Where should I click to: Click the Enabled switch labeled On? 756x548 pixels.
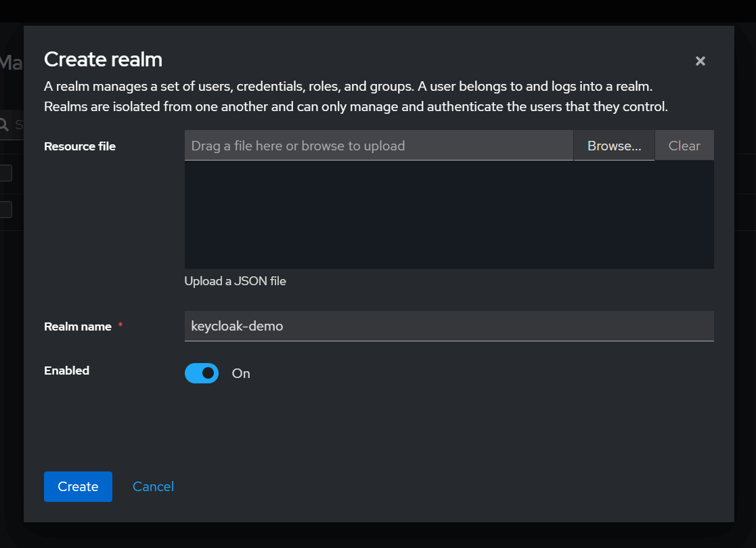click(x=202, y=373)
